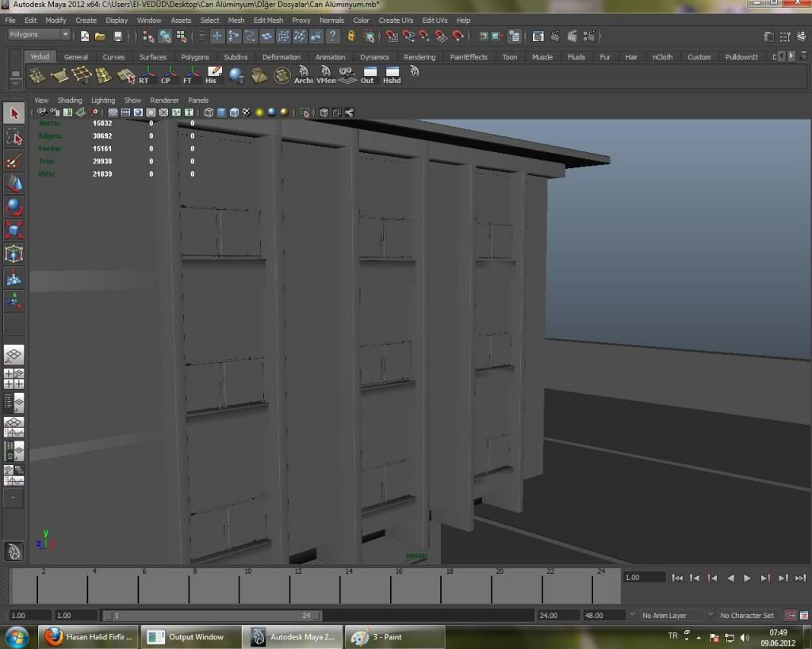Open the File menu

point(10,20)
